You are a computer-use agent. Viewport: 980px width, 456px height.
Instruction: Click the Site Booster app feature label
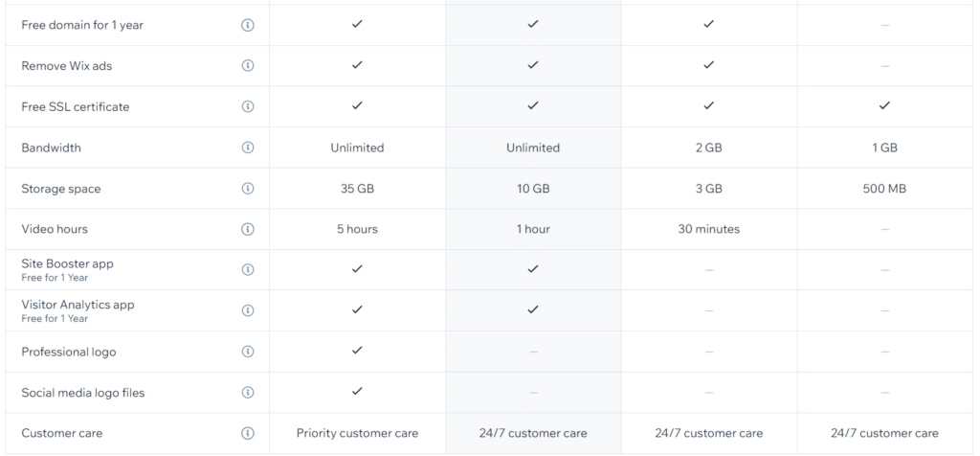pos(68,263)
